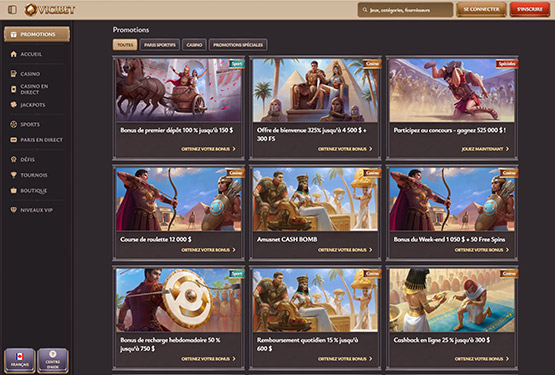Click Obtenez votre bonus for weekly reload bonus
This screenshot has width=555, height=375.
(208, 359)
